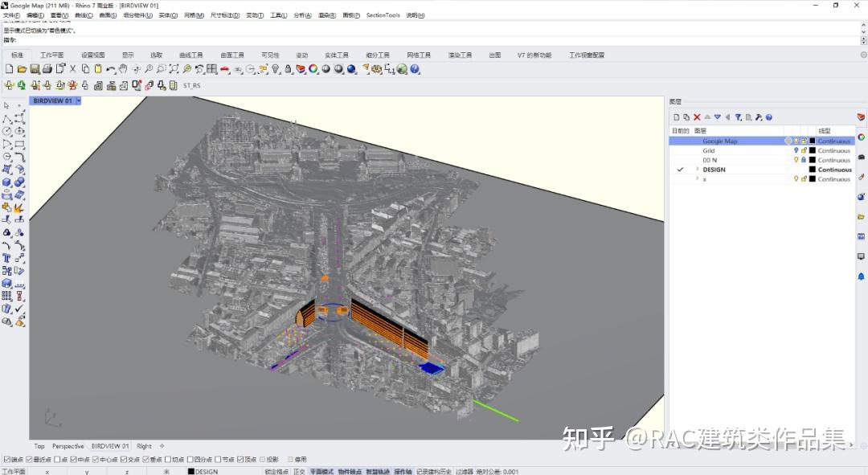Toggle Grid layer visibility bulb
This screenshot has height=475, width=868.
coord(796,150)
